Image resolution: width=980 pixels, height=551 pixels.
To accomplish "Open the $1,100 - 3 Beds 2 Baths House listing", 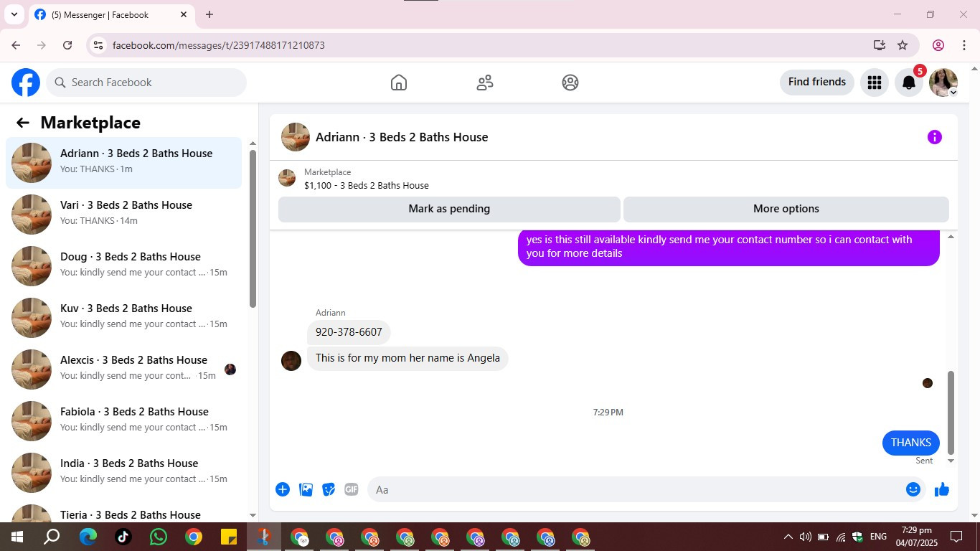I will [x=366, y=186].
